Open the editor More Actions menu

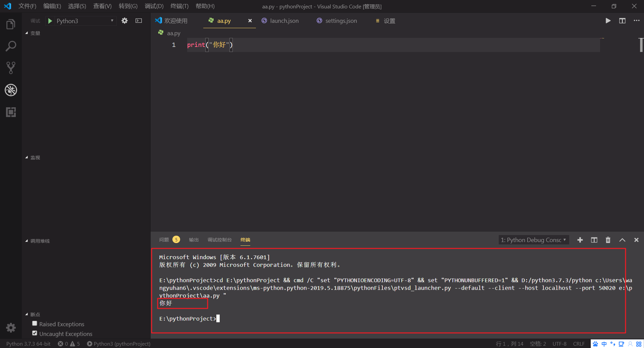[x=636, y=21]
